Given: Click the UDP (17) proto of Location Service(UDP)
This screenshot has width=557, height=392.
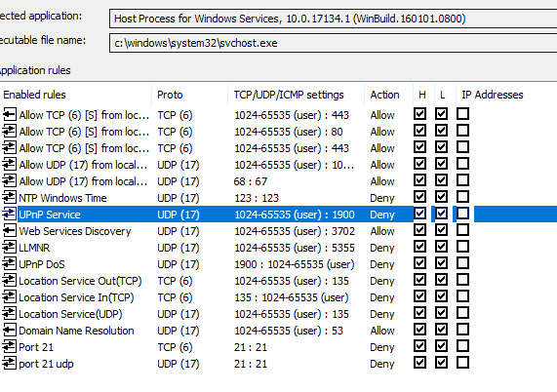Looking at the screenshot, I should 179,314.
